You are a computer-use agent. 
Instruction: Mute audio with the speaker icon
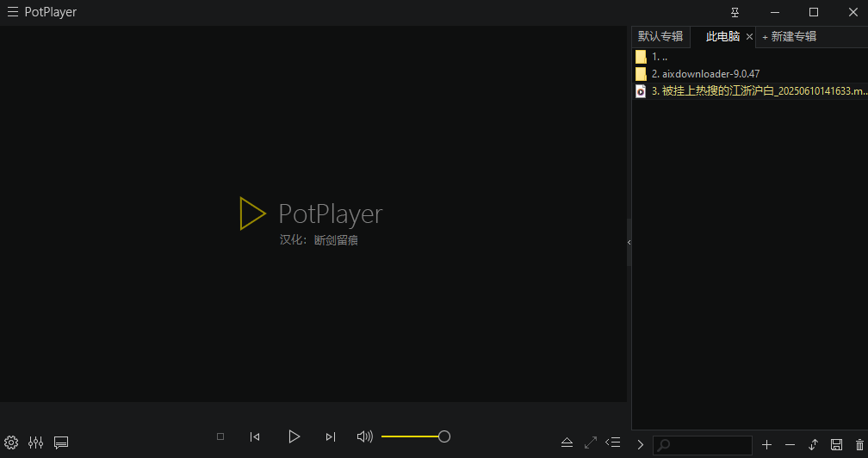pos(365,437)
